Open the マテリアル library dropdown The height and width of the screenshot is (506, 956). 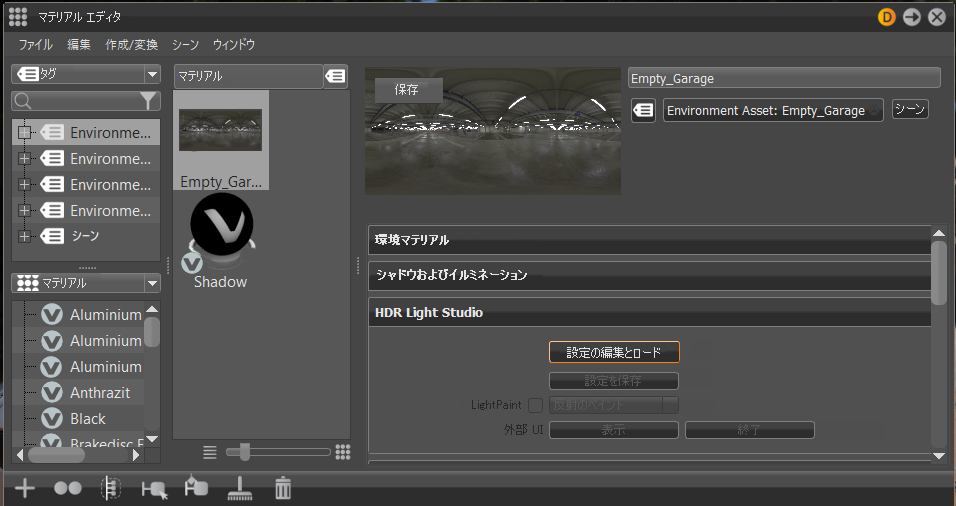click(x=86, y=283)
